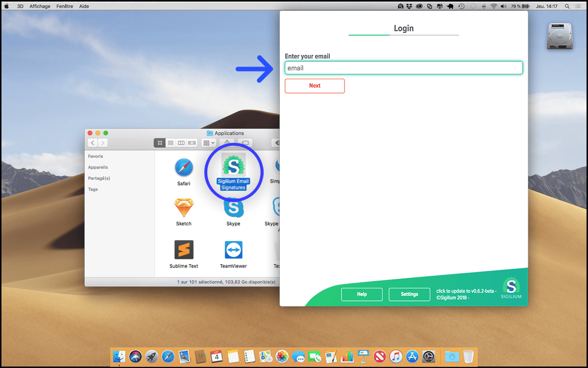
Task: Launch TeamViewer from Applications folder
Action: pos(233,250)
